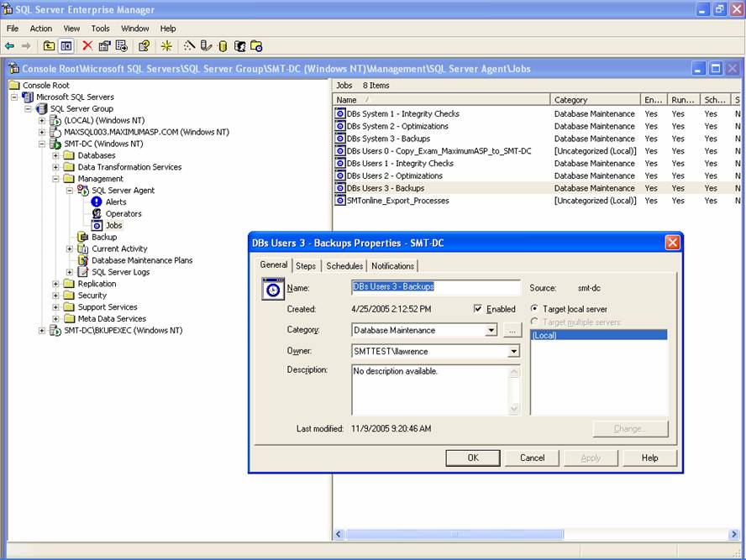
Task: Go back using the toolbar Back arrow
Action: 9,46
